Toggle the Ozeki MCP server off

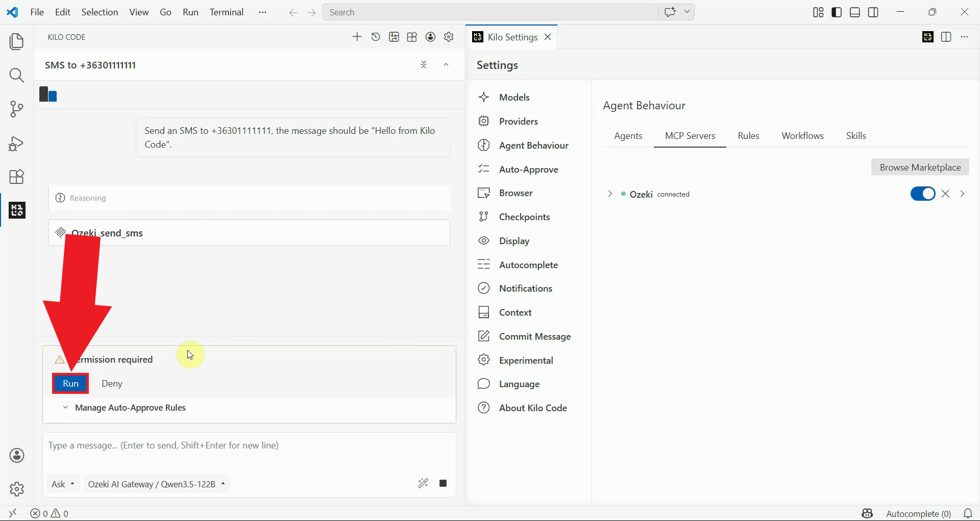(922, 194)
